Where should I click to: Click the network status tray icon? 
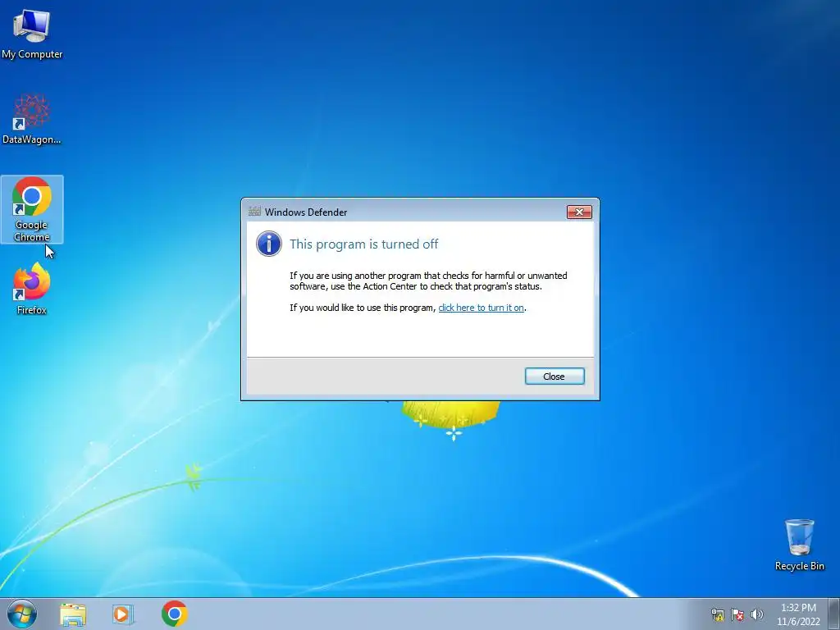(x=717, y=614)
